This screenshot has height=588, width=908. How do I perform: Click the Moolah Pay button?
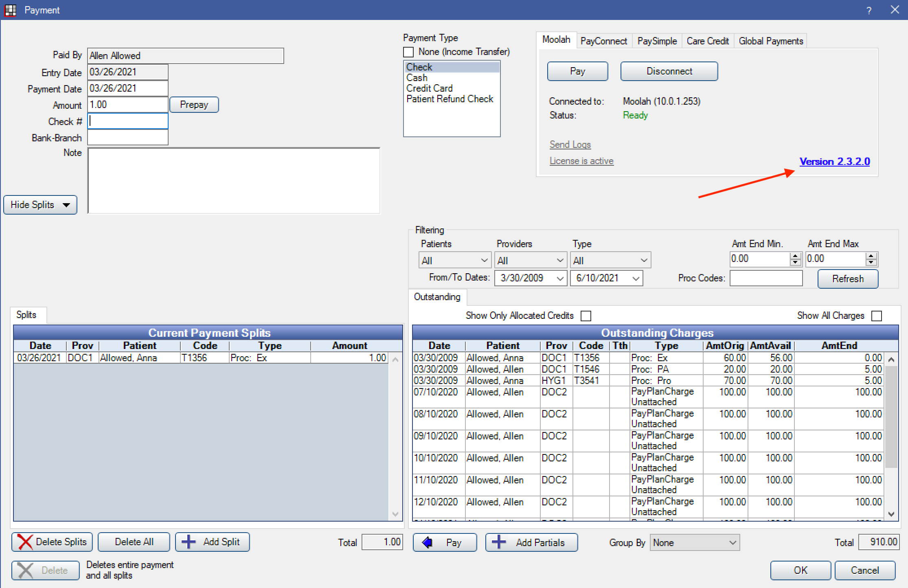pos(577,71)
